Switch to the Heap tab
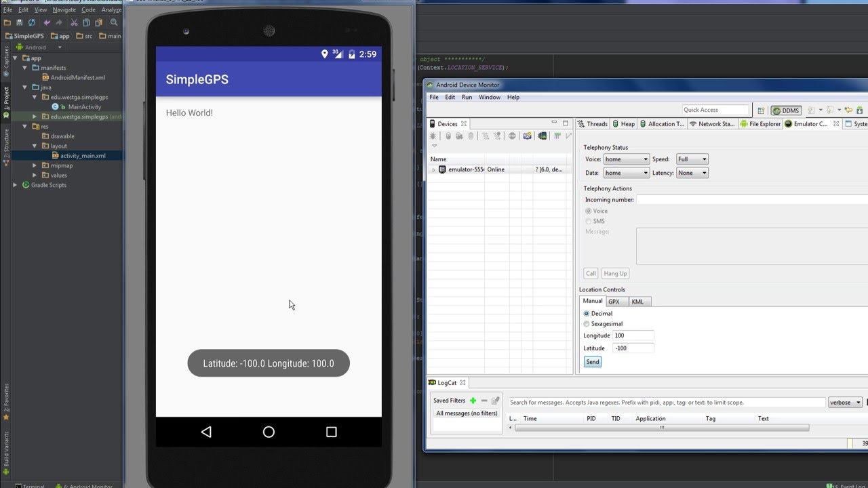The height and width of the screenshot is (488, 868). [623, 124]
